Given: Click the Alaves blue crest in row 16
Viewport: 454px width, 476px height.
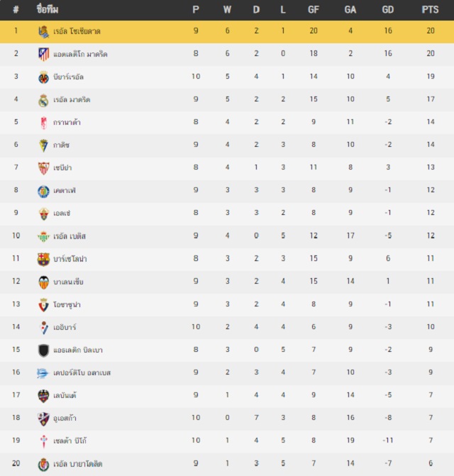Looking at the screenshot, I should (42, 373).
